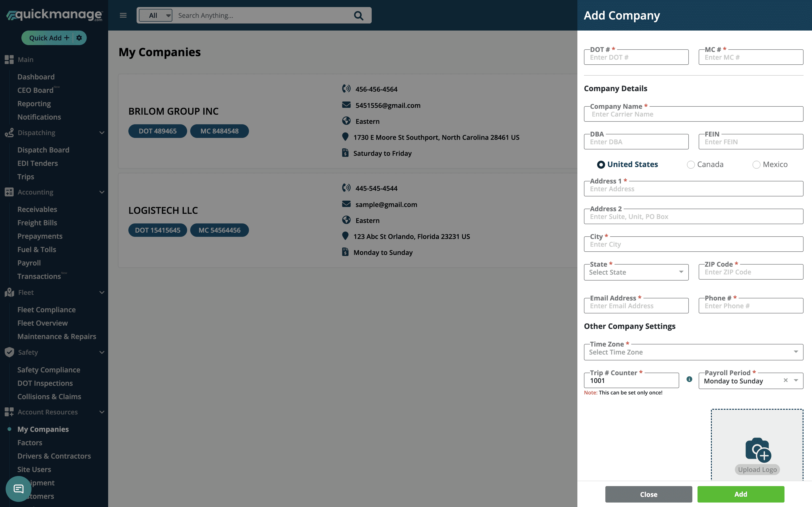Click the Trip # Counter info icon
Image resolution: width=812 pixels, height=507 pixels.
689,379
